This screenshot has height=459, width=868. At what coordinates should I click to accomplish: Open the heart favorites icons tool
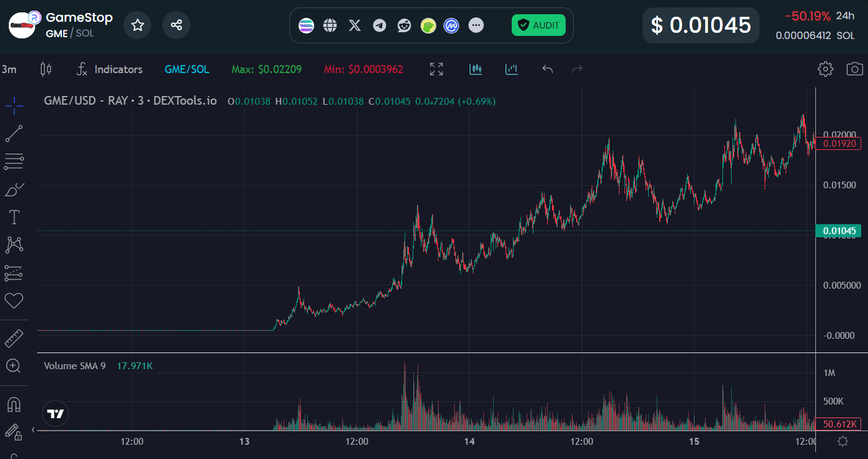tap(14, 301)
